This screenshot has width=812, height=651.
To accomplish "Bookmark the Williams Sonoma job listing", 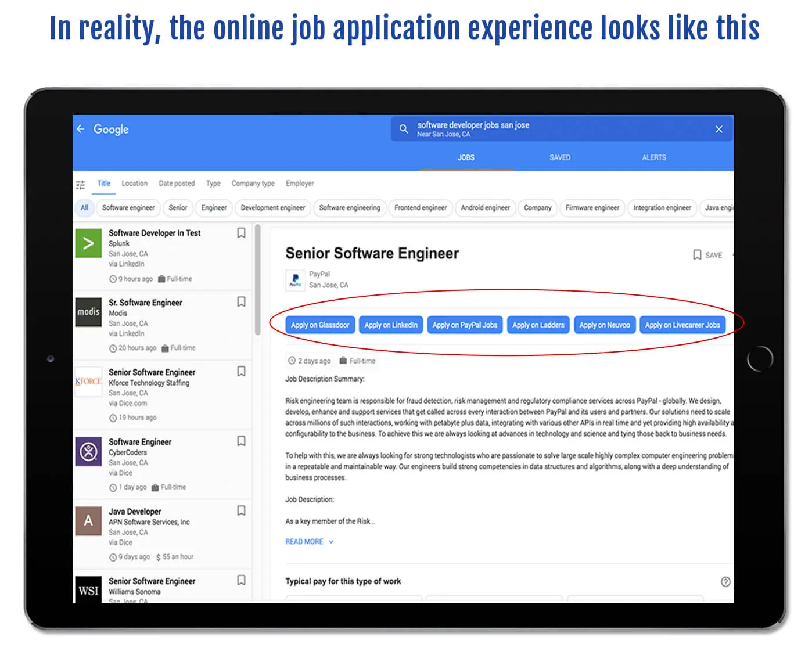I will coord(241,580).
